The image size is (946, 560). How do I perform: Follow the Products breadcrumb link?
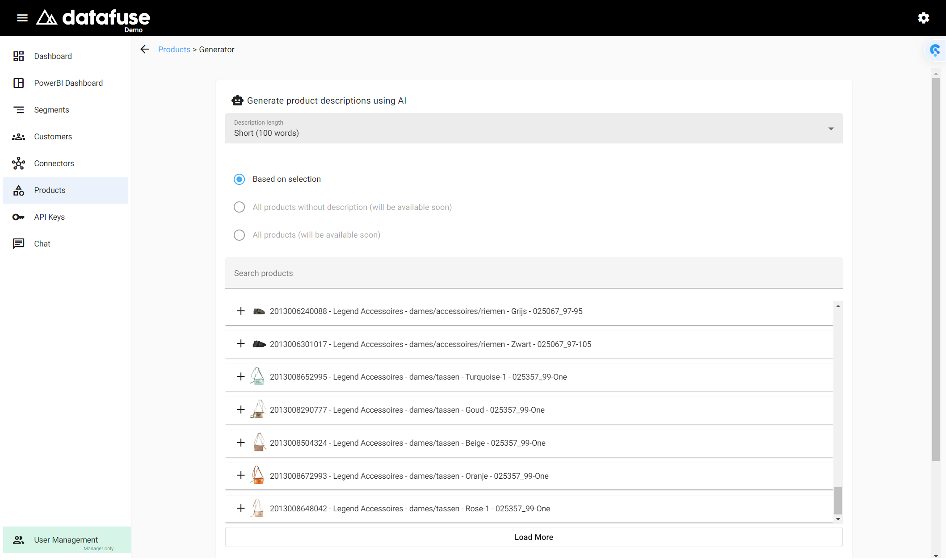[x=174, y=50]
